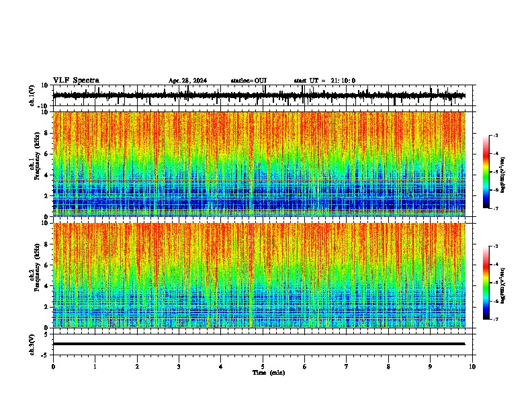Click the "-5" tick on ch.3(V) axis
The height and width of the screenshot is (411, 532).
coord(45,355)
